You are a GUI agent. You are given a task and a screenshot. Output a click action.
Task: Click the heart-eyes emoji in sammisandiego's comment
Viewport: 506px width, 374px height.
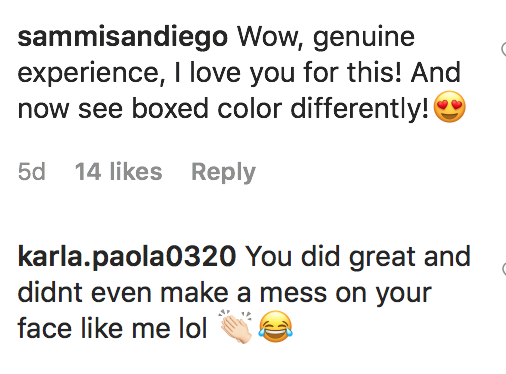tap(449, 107)
